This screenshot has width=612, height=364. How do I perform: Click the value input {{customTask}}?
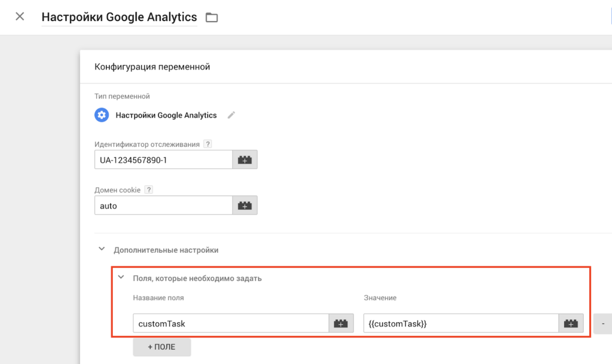pyautogui.click(x=460, y=323)
